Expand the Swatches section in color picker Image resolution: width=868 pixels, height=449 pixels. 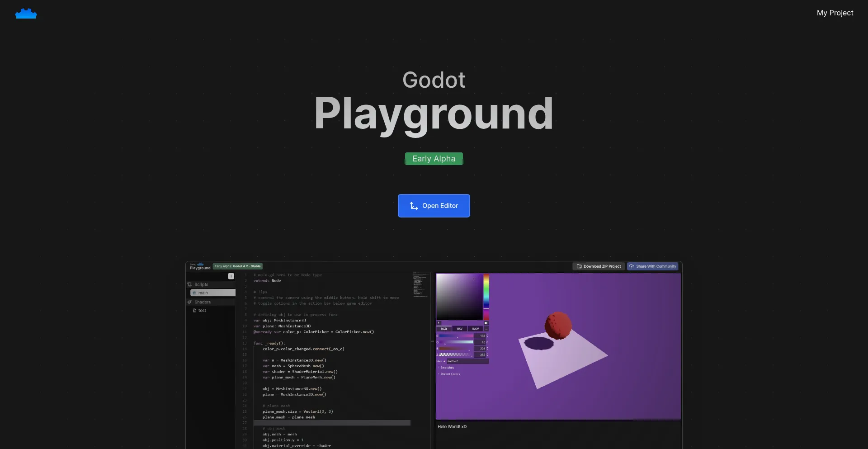click(446, 368)
